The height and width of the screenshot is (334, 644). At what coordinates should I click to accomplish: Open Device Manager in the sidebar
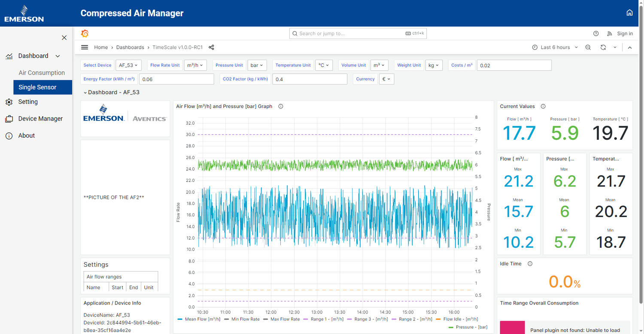point(40,119)
